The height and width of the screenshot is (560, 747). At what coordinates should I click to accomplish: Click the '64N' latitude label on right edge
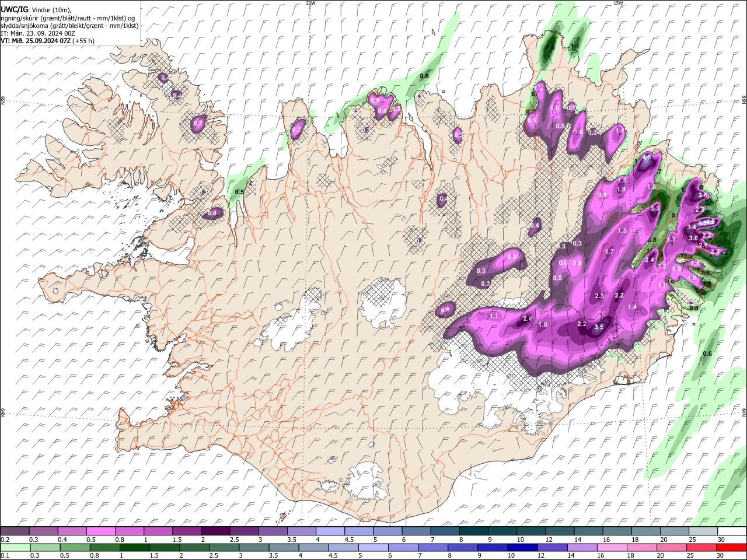click(x=744, y=413)
